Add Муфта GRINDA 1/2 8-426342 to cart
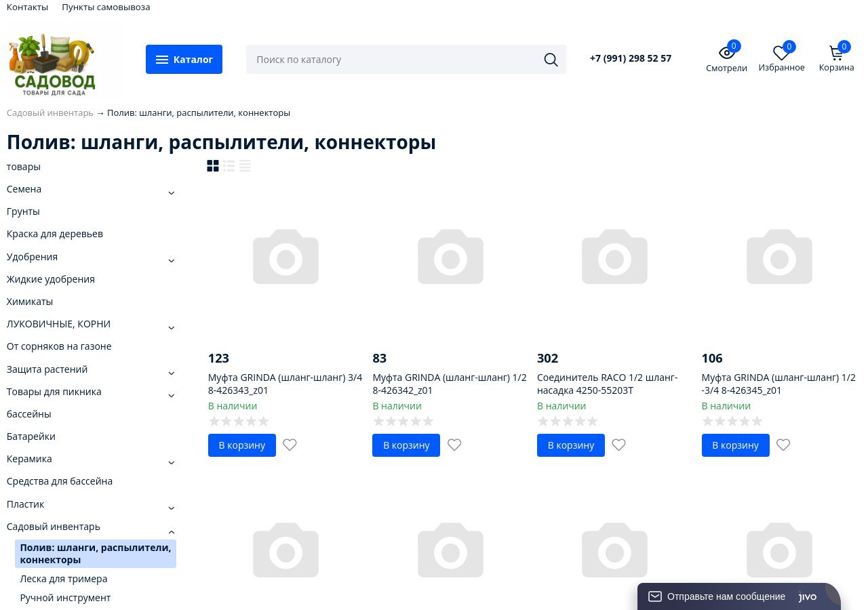Viewport: 868px width, 610px height. tap(406, 445)
